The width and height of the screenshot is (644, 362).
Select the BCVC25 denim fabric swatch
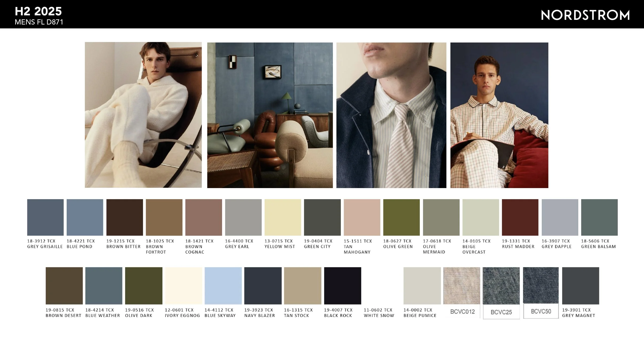(x=501, y=286)
